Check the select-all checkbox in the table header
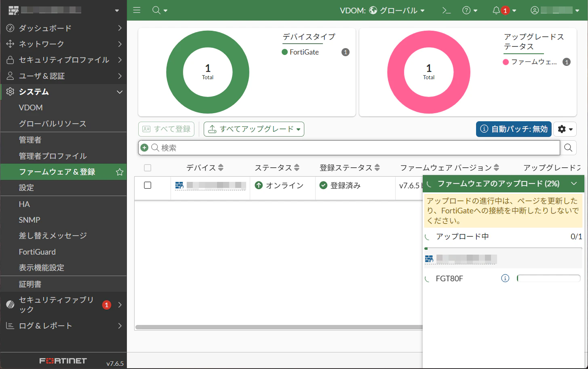588x369 pixels. coord(148,167)
